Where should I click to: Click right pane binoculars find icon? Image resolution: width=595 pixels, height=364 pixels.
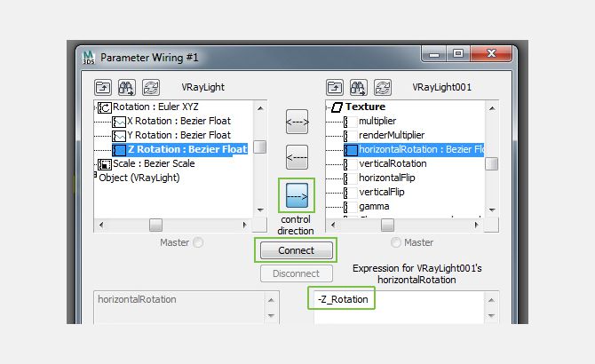pyautogui.click(x=359, y=88)
